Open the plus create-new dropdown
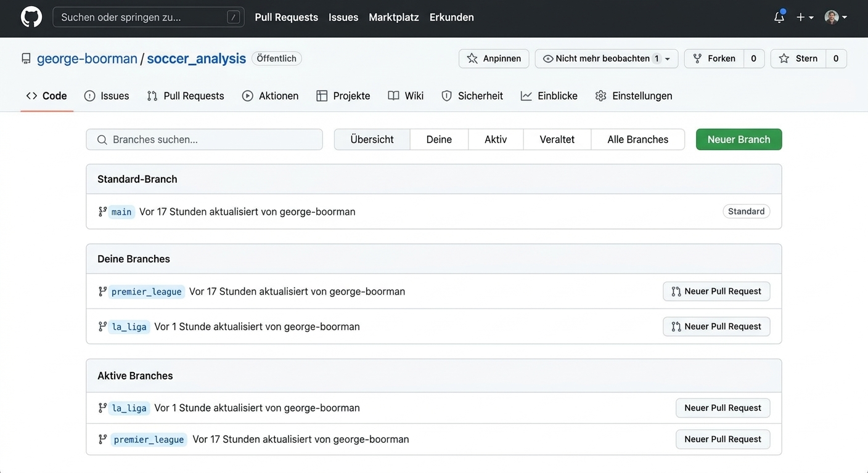The width and height of the screenshot is (868, 473). point(805,17)
